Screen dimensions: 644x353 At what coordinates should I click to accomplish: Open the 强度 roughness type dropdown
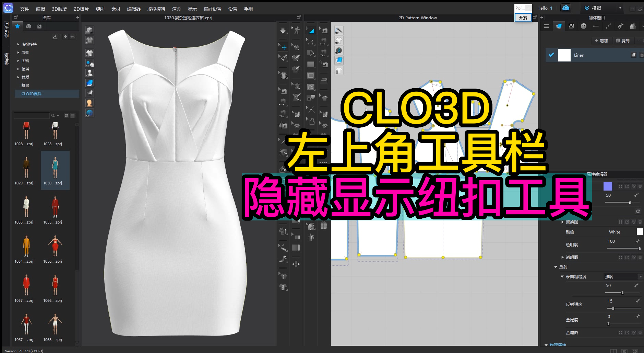(x=623, y=276)
